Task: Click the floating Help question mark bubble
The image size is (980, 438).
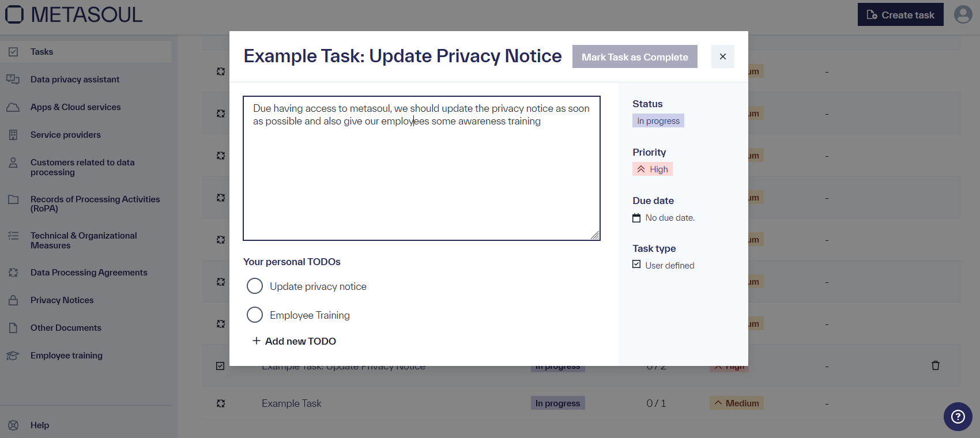Action: [x=958, y=417]
